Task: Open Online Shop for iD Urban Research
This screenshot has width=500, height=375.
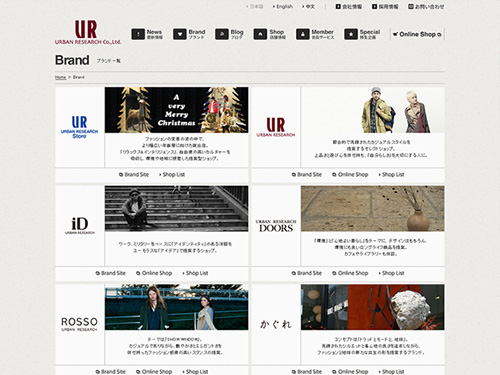Action: (x=154, y=273)
